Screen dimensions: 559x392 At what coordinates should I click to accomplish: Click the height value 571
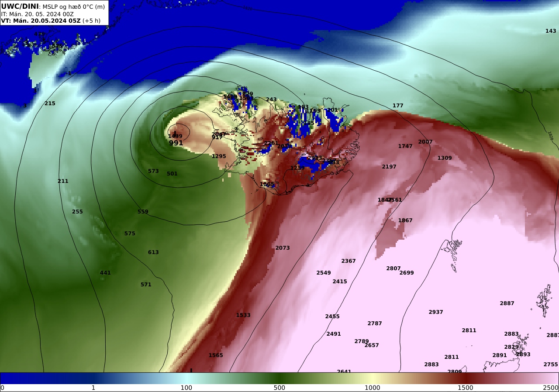(146, 285)
